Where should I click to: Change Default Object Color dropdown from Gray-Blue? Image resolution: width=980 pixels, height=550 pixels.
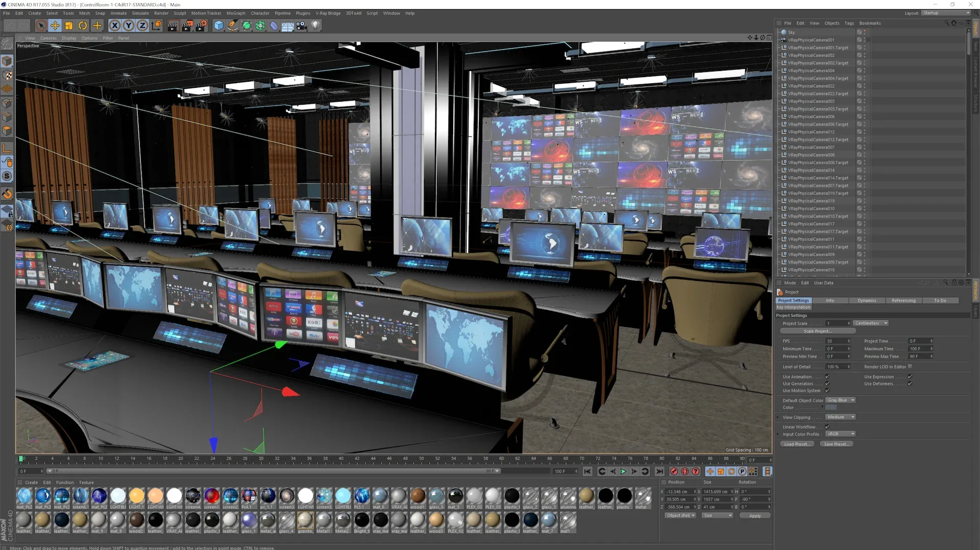click(x=841, y=400)
